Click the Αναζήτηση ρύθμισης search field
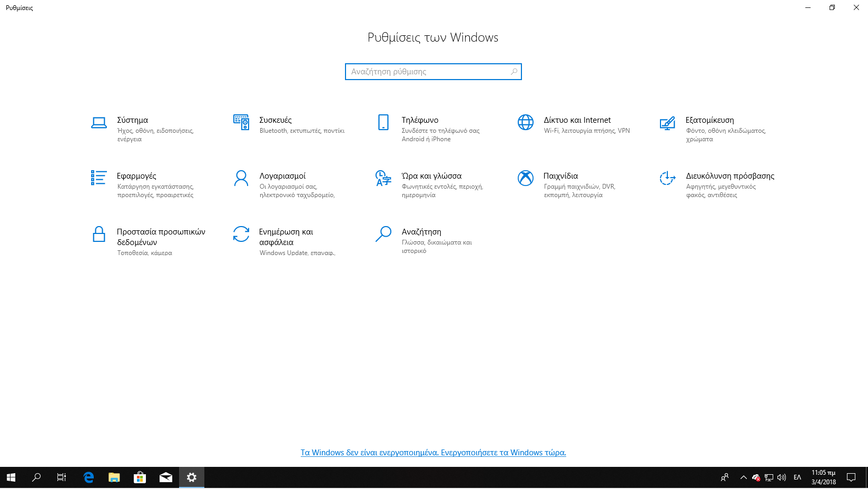This screenshot has height=489, width=868. [433, 72]
